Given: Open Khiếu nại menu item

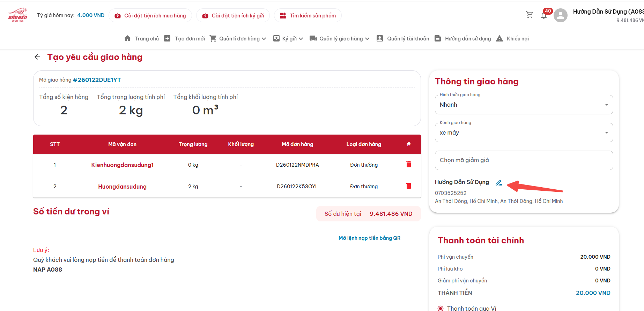Looking at the screenshot, I should pyautogui.click(x=518, y=39).
